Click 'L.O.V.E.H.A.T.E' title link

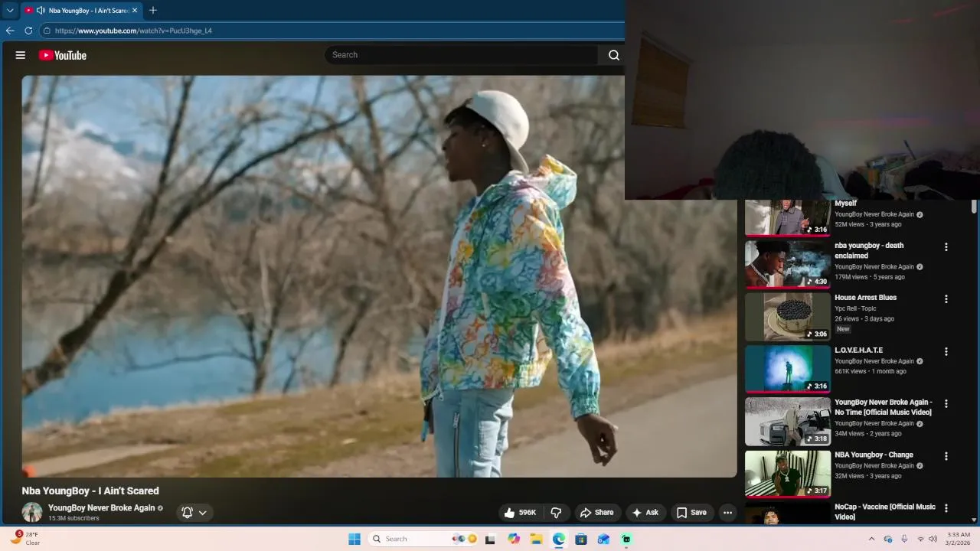tap(858, 350)
